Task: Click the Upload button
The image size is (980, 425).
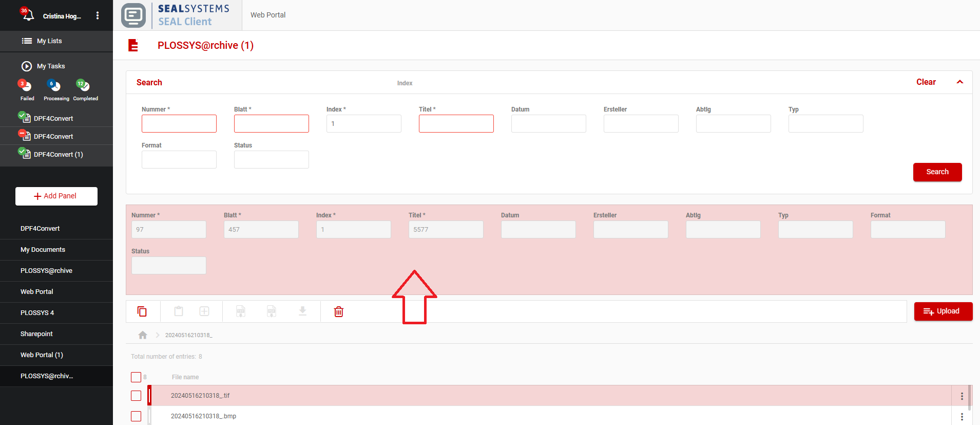Action: point(943,311)
